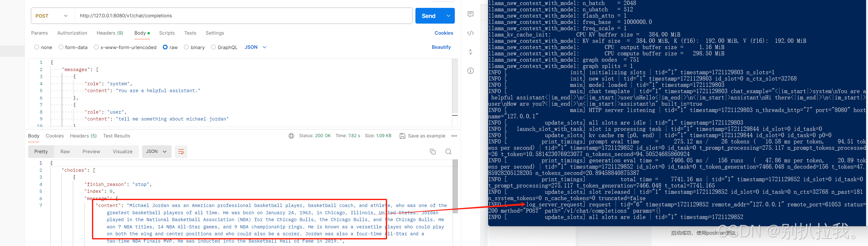The image size is (868, 246).
Task: Click the request URL input field
Action: click(x=243, y=16)
